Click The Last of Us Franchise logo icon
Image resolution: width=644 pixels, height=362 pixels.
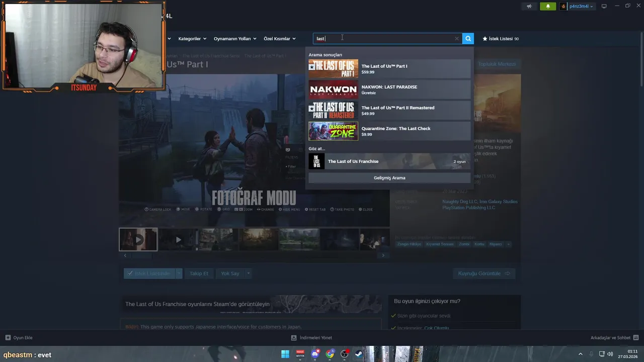point(316,161)
